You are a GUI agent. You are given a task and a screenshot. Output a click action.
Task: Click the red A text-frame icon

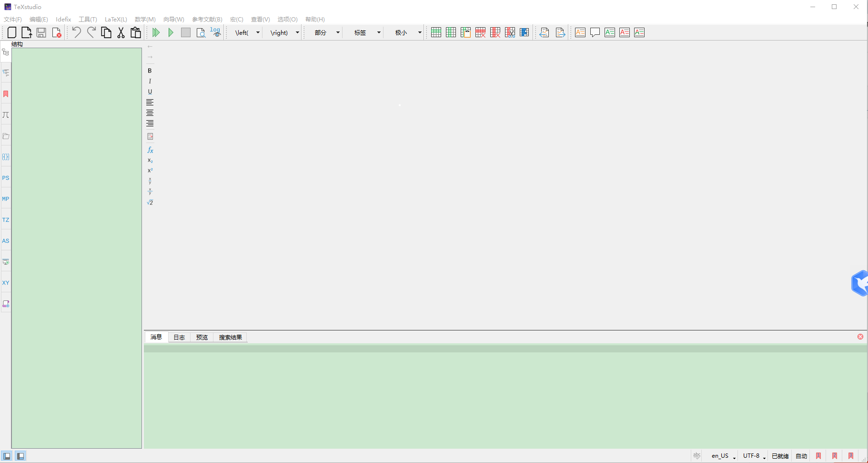[625, 32]
